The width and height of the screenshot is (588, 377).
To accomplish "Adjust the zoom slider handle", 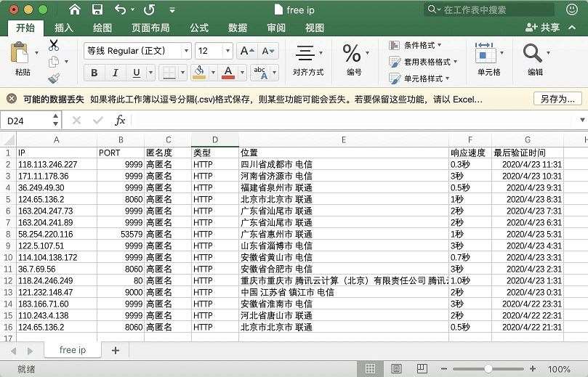I will point(488,369).
